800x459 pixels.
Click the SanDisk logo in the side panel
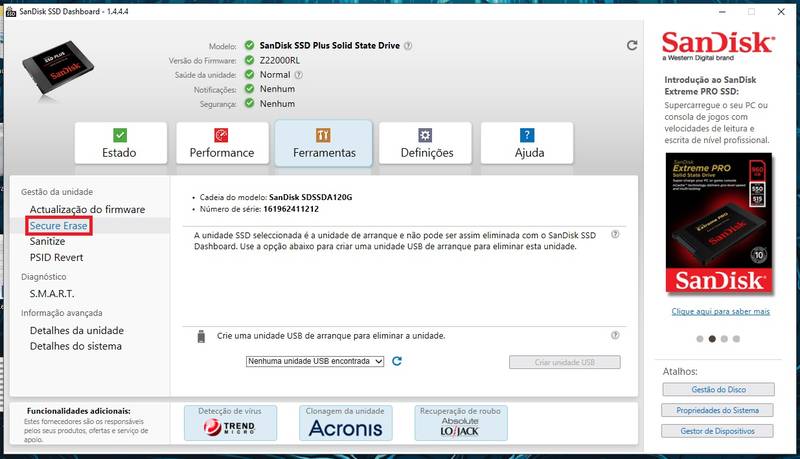[x=718, y=45]
